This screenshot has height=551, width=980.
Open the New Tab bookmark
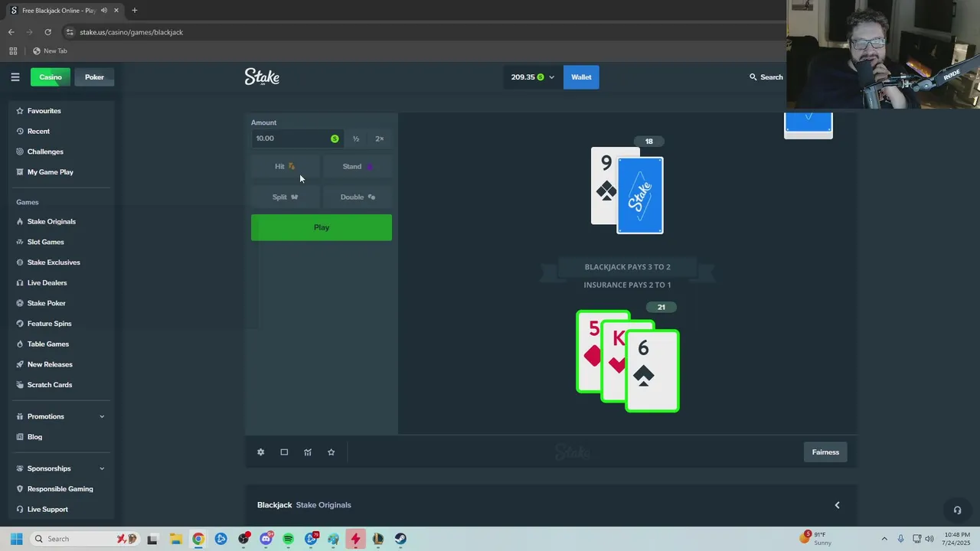tap(50, 51)
